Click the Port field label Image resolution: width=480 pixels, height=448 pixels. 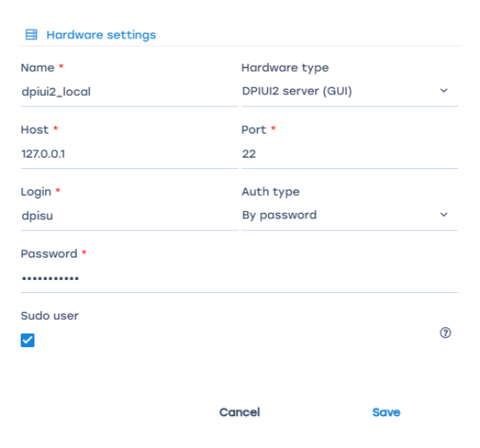(x=254, y=130)
